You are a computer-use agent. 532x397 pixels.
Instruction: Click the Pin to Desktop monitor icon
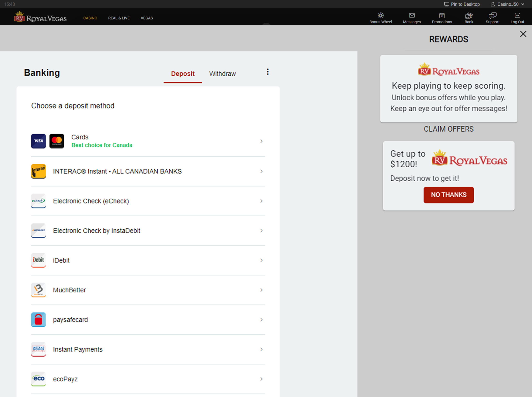[x=447, y=4]
